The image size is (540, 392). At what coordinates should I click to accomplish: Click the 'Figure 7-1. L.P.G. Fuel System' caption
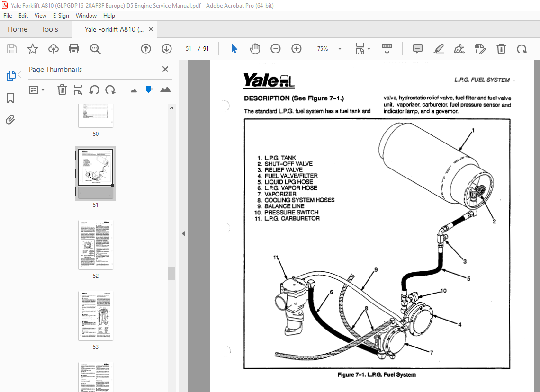click(377, 374)
